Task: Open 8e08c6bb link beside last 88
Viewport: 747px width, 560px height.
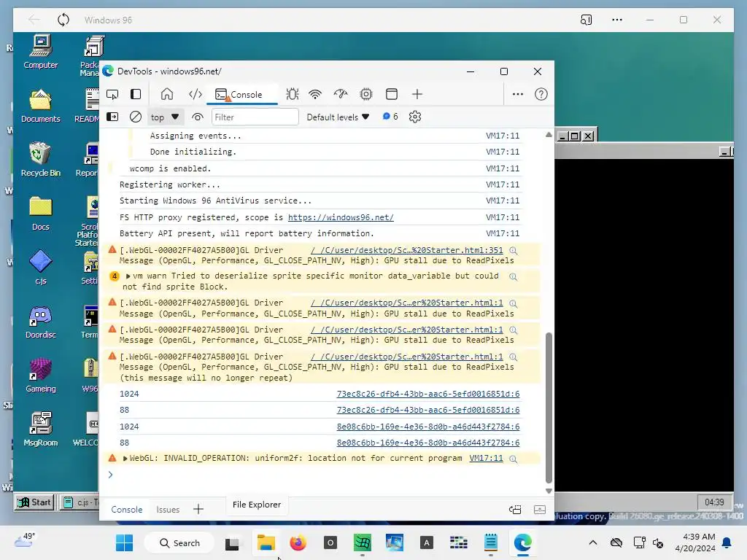Action: pyautogui.click(x=427, y=443)
